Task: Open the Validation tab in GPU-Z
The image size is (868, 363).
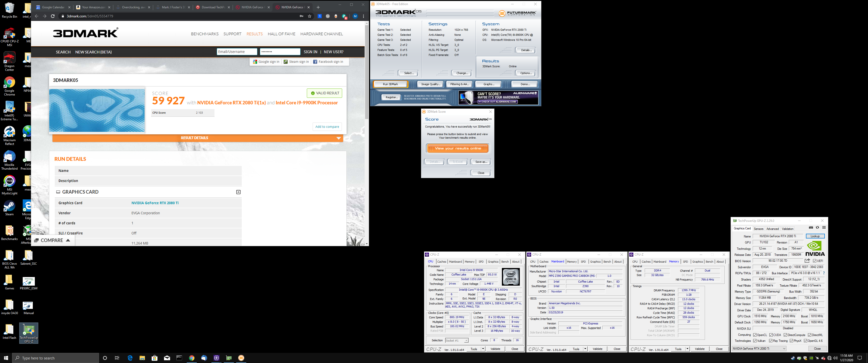Action: tap(788, 229)
